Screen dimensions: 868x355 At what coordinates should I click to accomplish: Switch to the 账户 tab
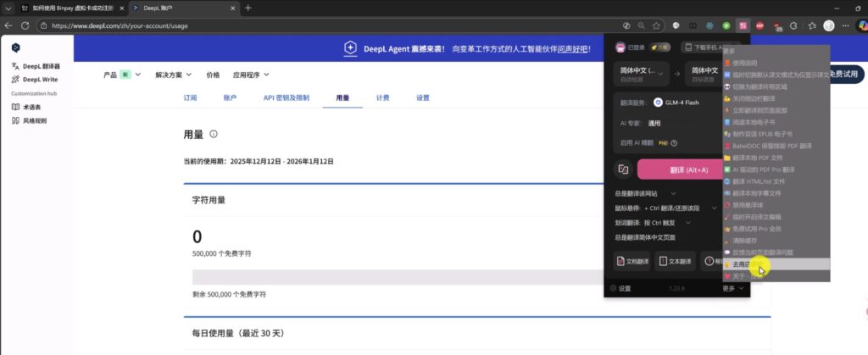pyautogui.click(x=230, y=98)
